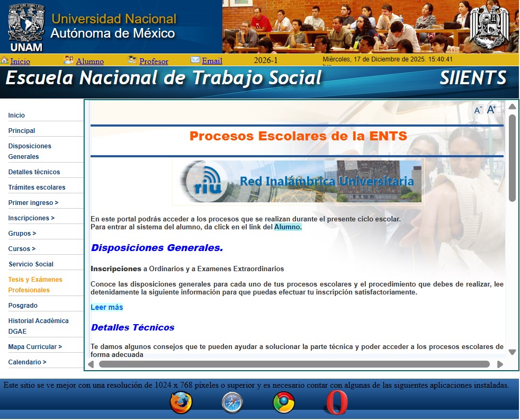
Task: Click the house icon beside Inicio
Action: [x=5, y=60]
